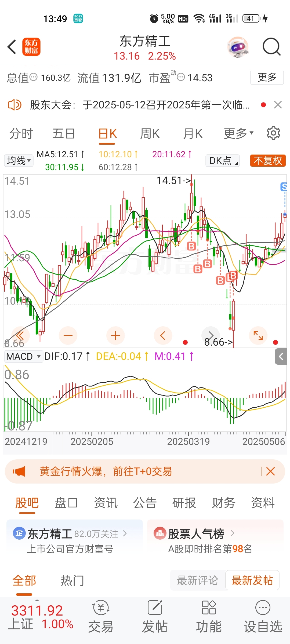Open the robot assistant avatar
Viewport: 290px width, 644px height.
238,47
